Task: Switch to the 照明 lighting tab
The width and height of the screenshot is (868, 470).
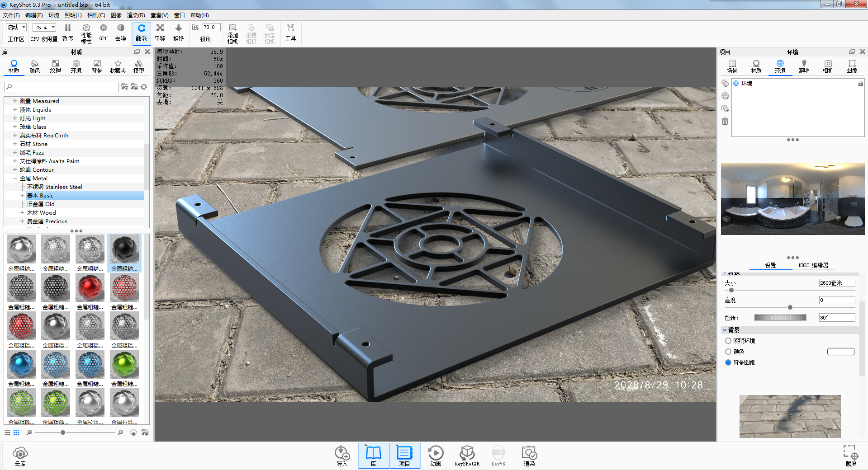Action: (x=804, y=66)
